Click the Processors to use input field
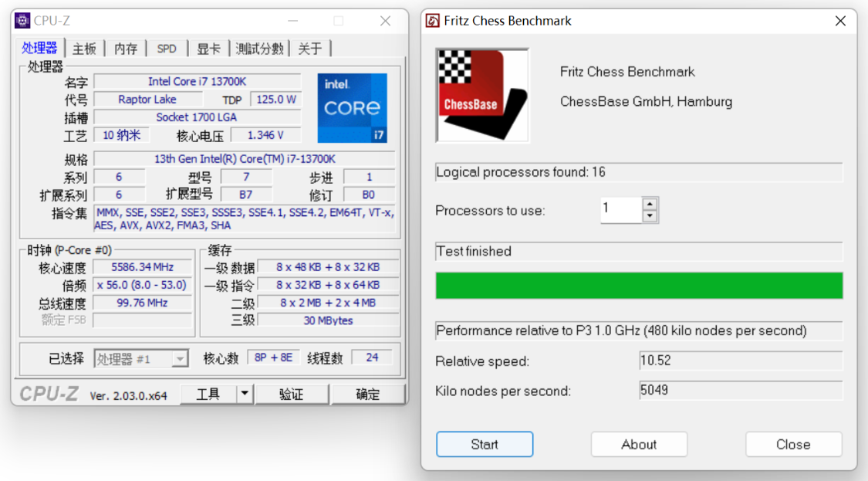This screenshot has width=868, height=481. pos(621,210)
